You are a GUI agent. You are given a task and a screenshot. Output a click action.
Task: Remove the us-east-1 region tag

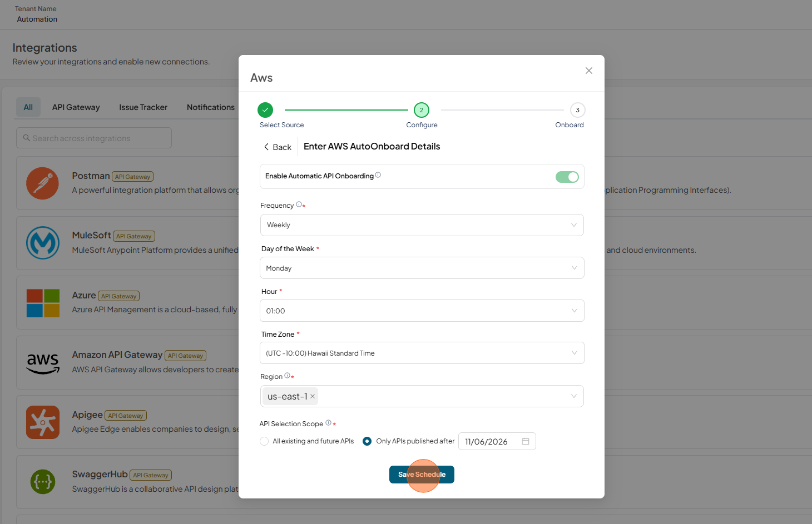[x=313, y=396]
